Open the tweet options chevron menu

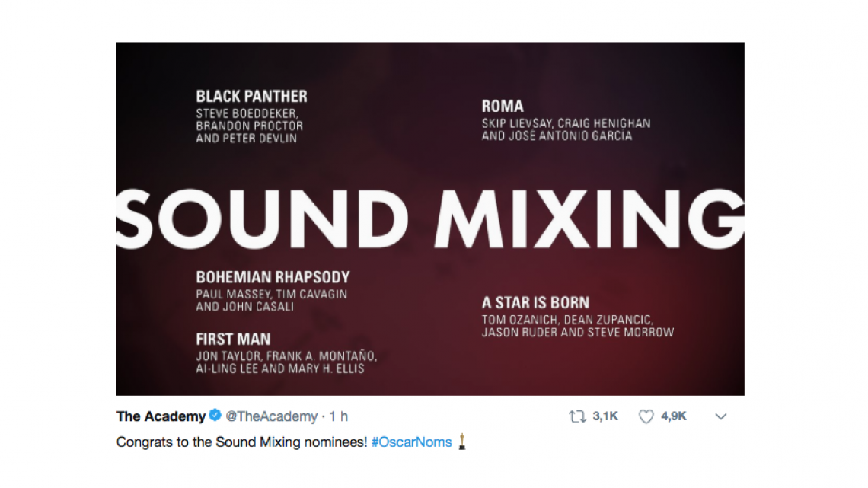click(x=721, y=416)
